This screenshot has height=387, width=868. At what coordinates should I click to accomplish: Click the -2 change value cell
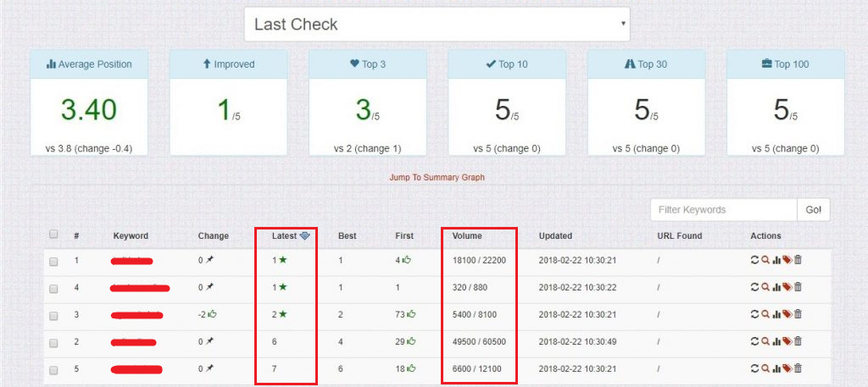coord(207,314)
